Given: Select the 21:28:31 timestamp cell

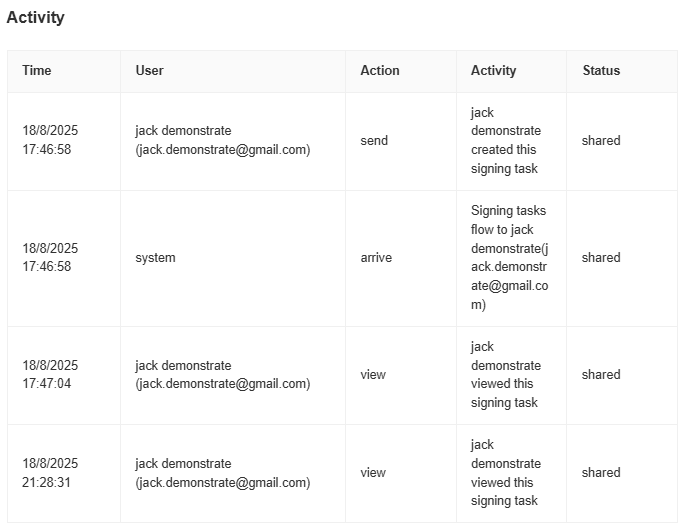Looking at the screenshot, I should 50,473.
